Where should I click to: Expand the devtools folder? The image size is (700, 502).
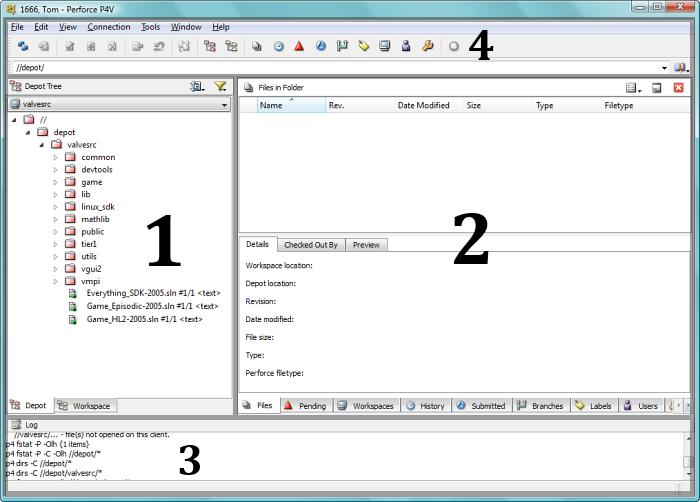(x=55, y=170)
